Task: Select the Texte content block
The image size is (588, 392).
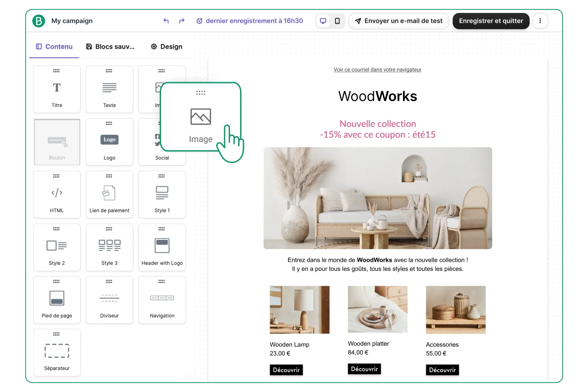Action: 109,89
